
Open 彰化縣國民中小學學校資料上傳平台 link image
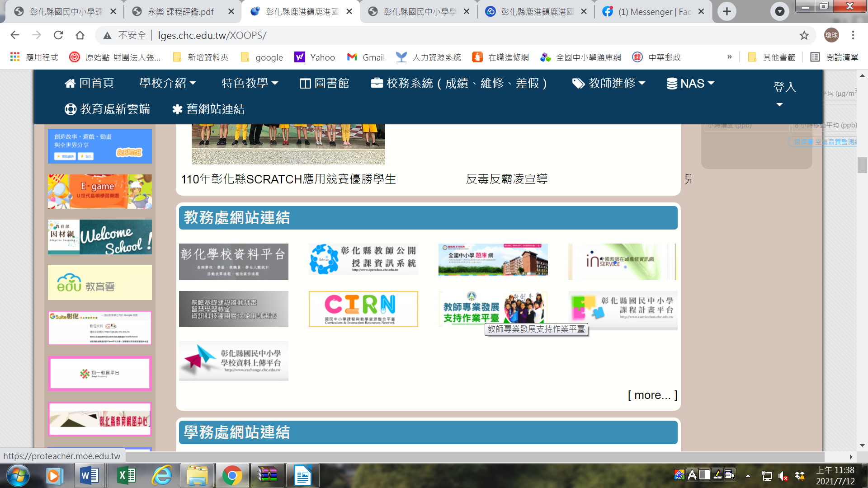pos(234,361)
